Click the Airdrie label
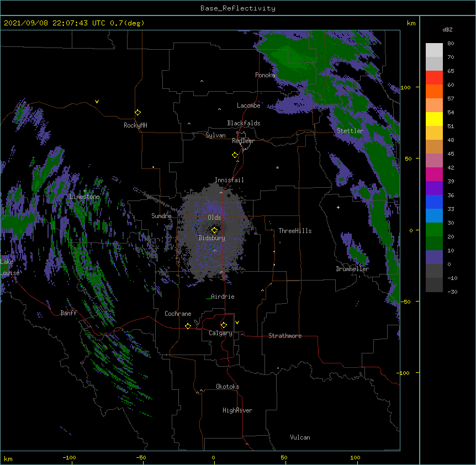 click(x=223, y=297)
